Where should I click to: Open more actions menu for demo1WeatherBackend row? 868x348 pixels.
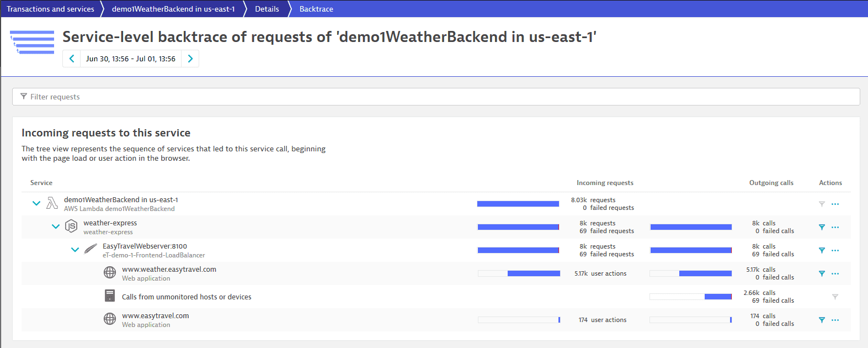coord(835,204)
